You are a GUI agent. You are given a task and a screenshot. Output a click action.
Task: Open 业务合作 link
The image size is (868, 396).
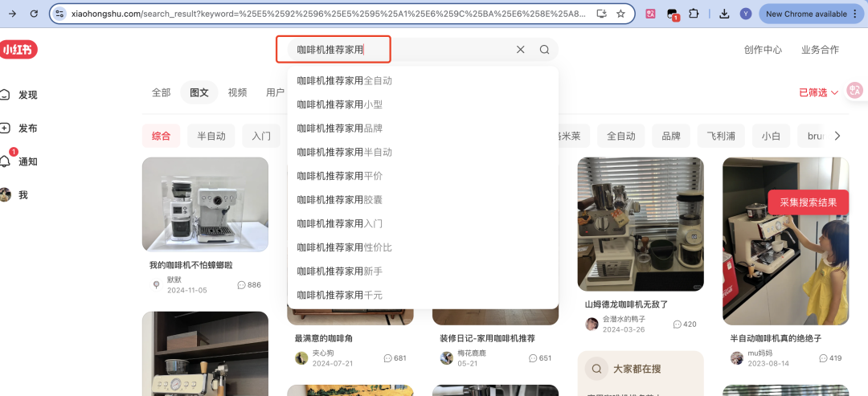(x=820, y=50)
